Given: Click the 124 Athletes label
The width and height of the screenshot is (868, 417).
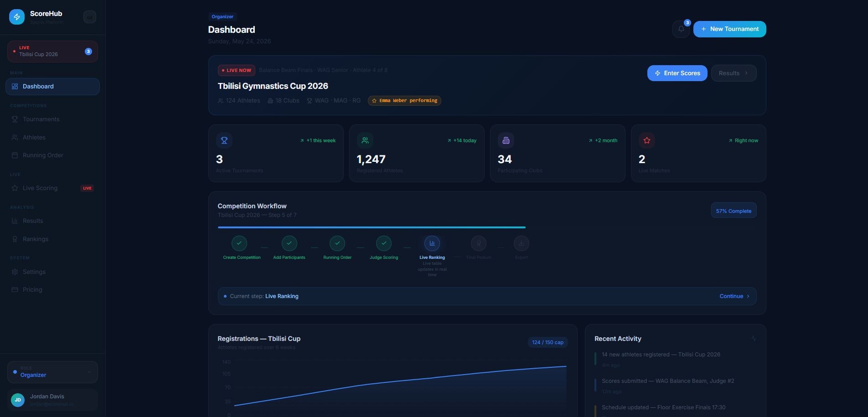Looking at the screenshot, I should (239, 101).
